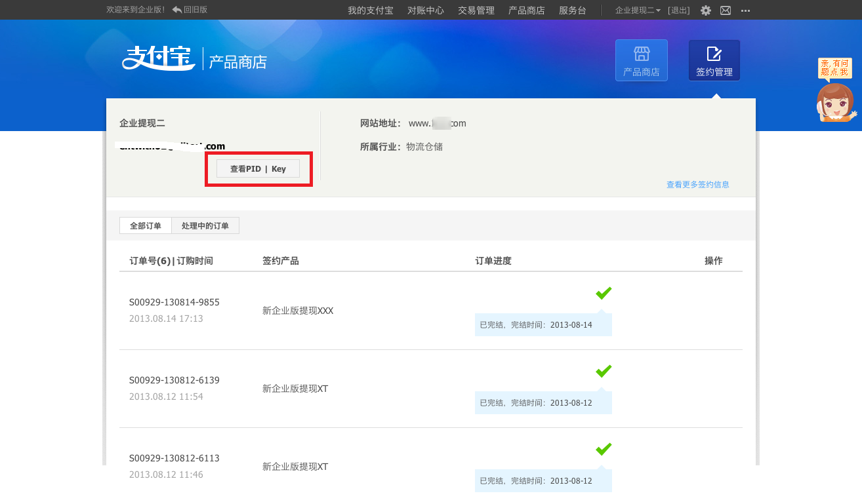862x504 pixels.
Task: Click the 退出 logout link
Action: tap(678, 10)
